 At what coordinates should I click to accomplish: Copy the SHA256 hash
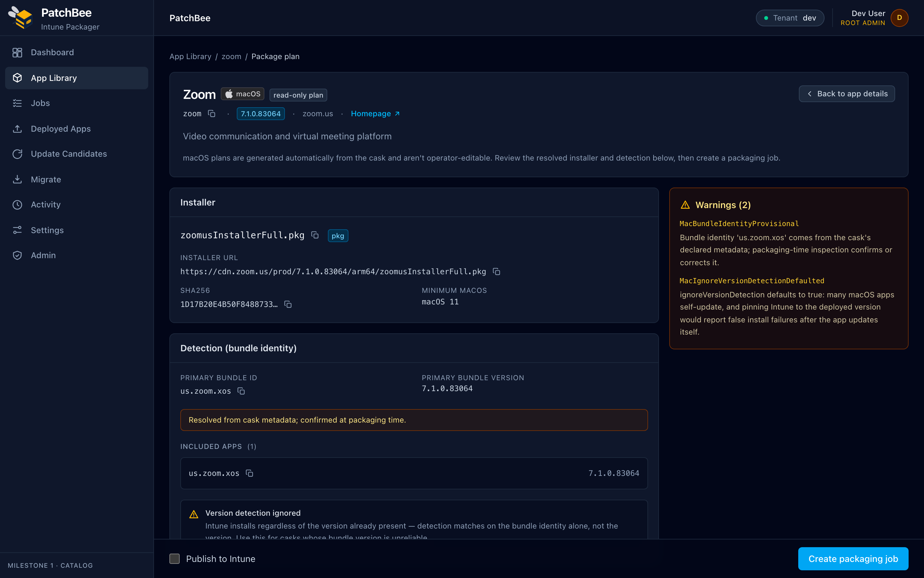coord(288,304)
